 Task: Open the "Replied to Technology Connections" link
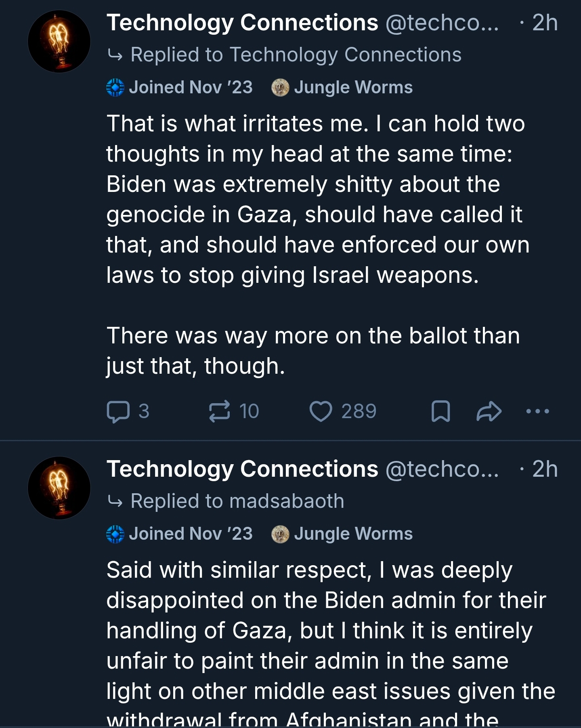[296, 55]
